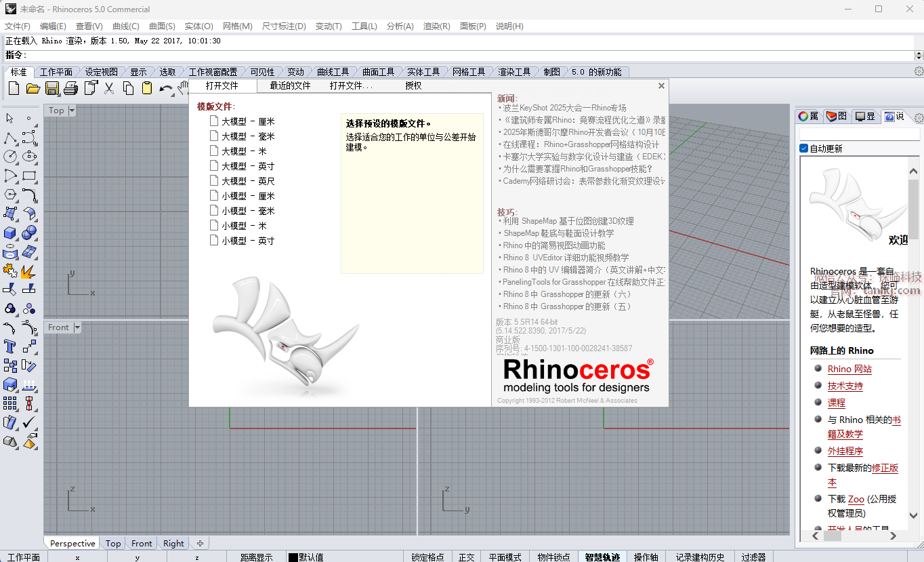This screenshot has width=924, height=562.
Task: Toggle 正交 ortho mode in status bar
Action: coord(466,557)
